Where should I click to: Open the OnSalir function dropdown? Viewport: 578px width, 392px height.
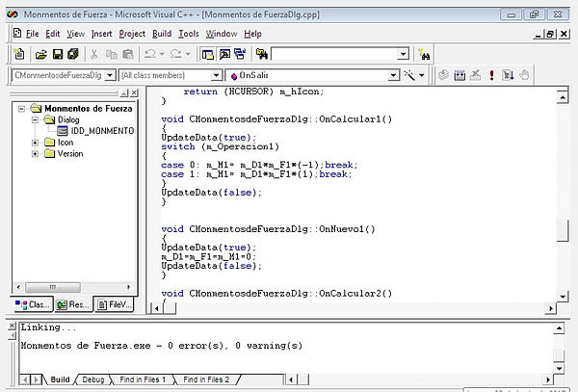point(393,75)
